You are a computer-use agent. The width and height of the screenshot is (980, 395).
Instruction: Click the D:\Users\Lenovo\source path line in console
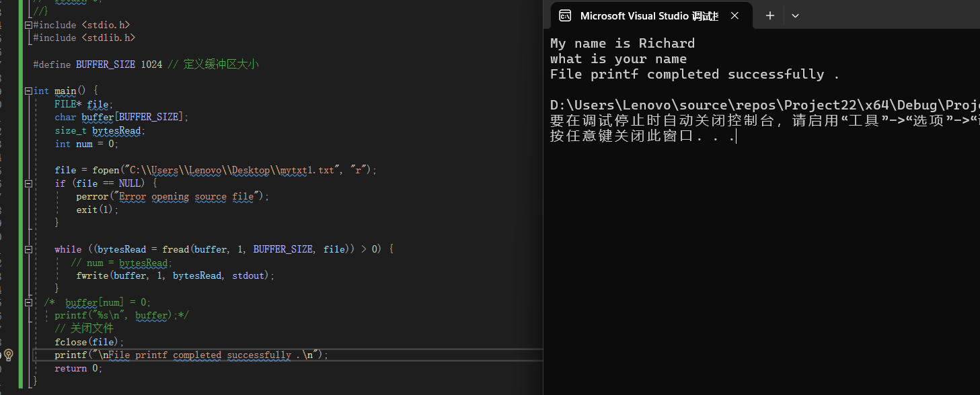[x=765, y=105]
